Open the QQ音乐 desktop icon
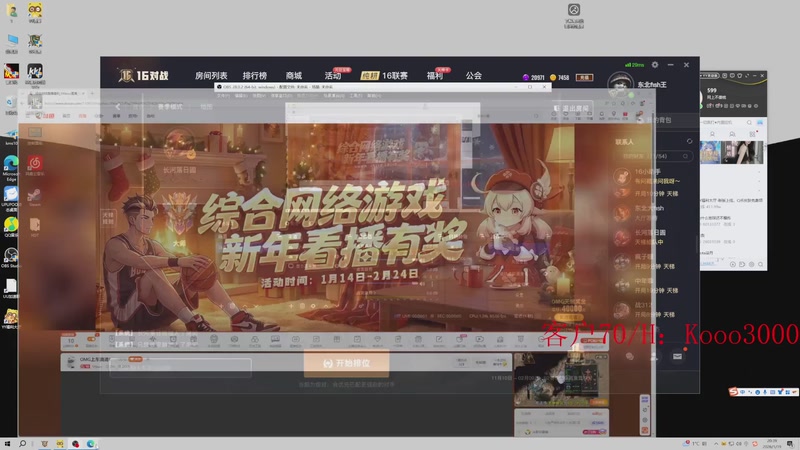The width and height of the screenshot is (800, 450). (x=11, y=227)
